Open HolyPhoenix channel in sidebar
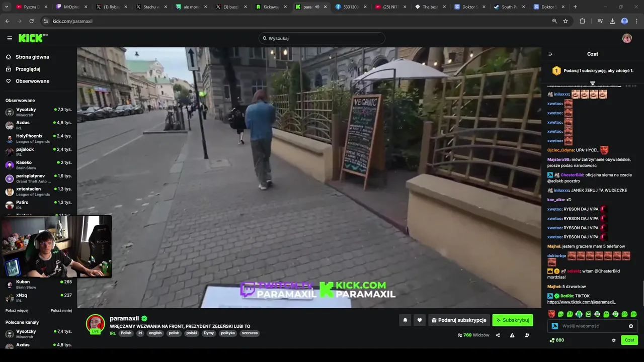 [39, 138]
